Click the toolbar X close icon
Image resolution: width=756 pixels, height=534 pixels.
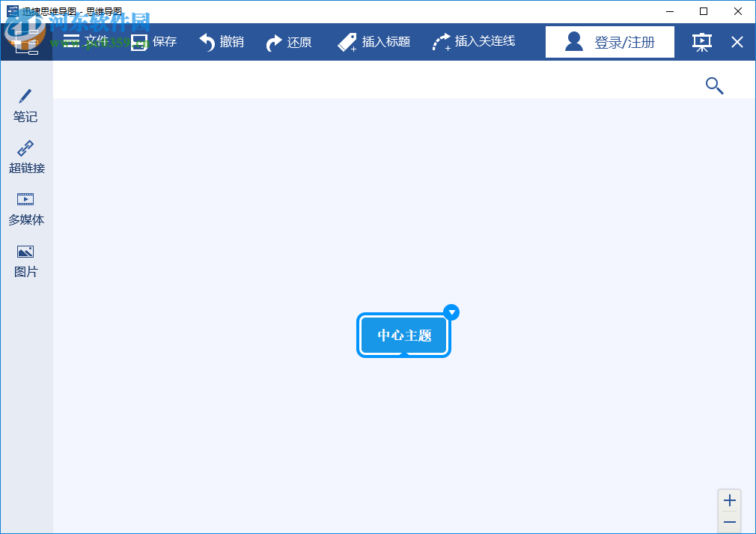click(737, 42)
